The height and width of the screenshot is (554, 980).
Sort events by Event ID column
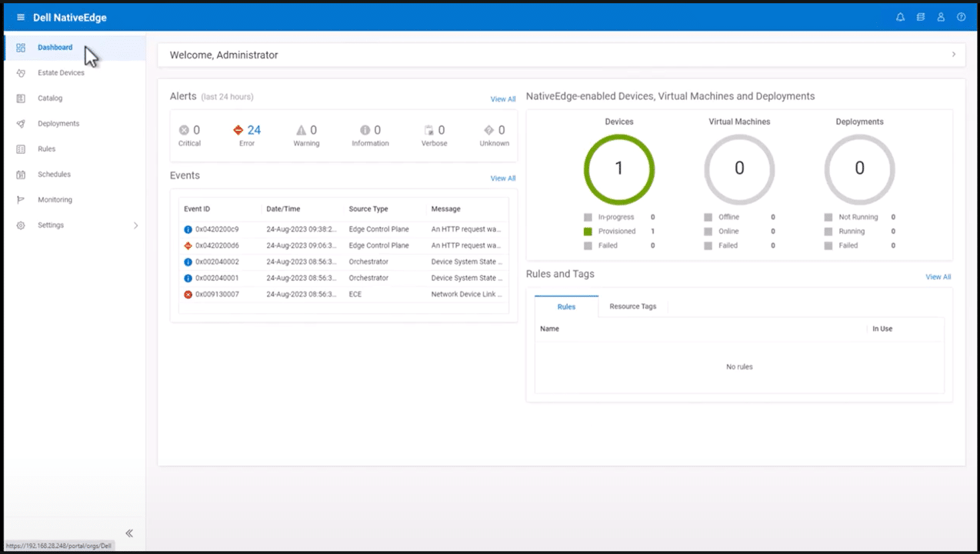[197, 209]
